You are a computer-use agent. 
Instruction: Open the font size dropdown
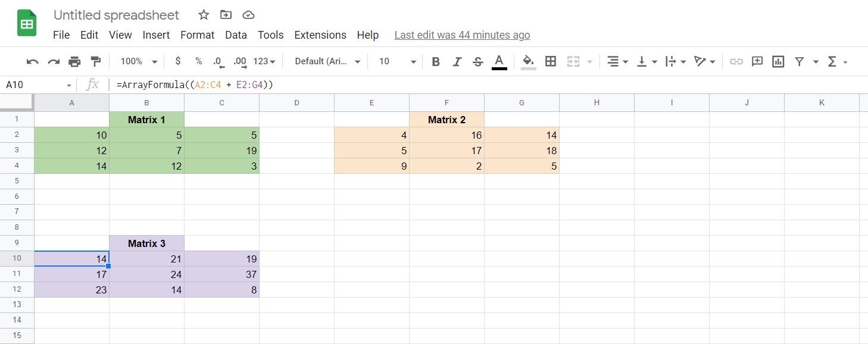point(395,61)
